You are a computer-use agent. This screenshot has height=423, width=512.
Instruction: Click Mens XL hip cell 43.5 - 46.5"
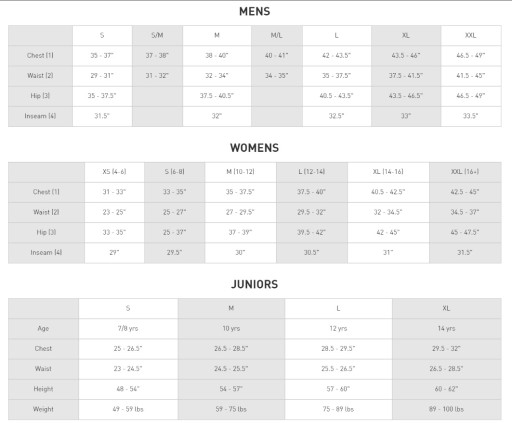pyautogui.click(x=406, y=96)
